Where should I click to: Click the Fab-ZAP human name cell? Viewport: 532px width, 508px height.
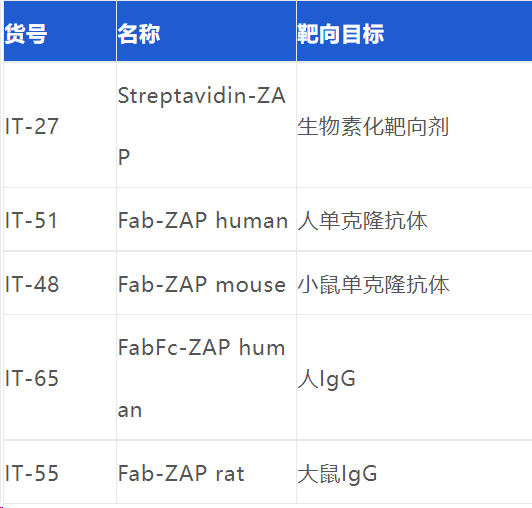206,219
